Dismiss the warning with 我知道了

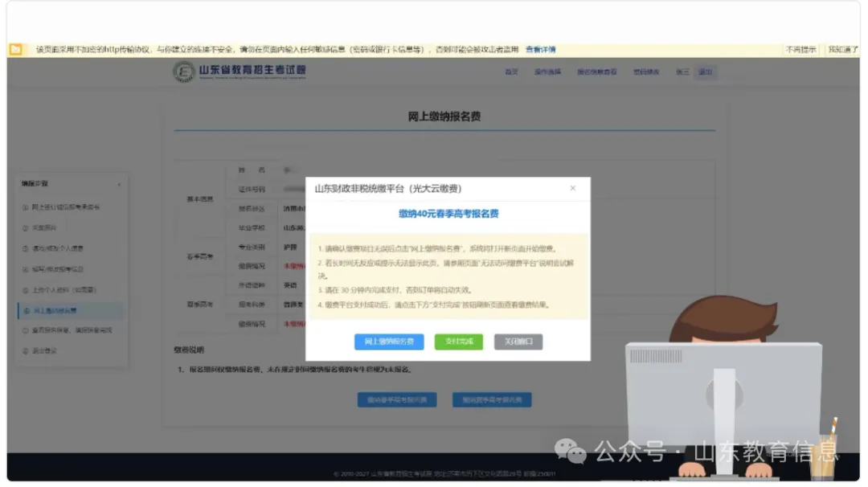(842, 49)
